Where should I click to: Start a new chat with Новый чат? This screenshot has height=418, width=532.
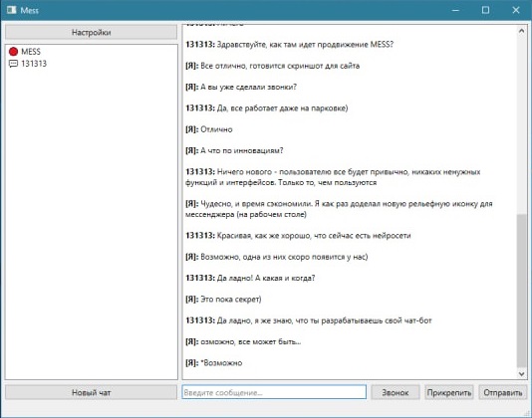click(x=91, y=392)
